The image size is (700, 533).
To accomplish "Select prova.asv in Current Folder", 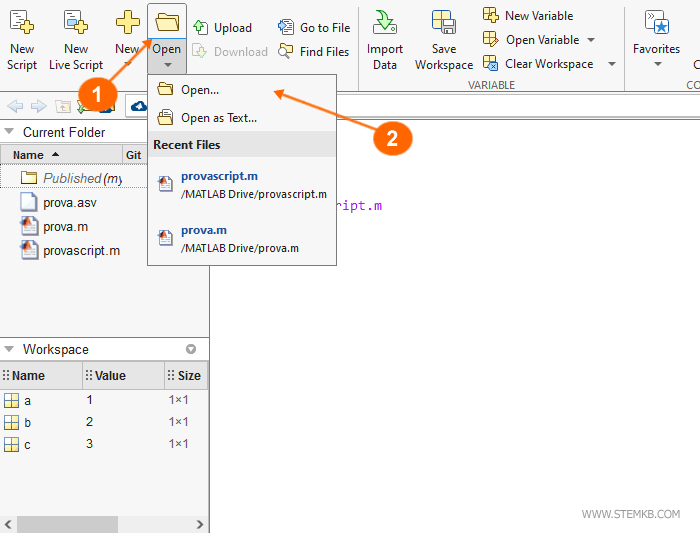I will pyautogui.click(x=69, y=203).
